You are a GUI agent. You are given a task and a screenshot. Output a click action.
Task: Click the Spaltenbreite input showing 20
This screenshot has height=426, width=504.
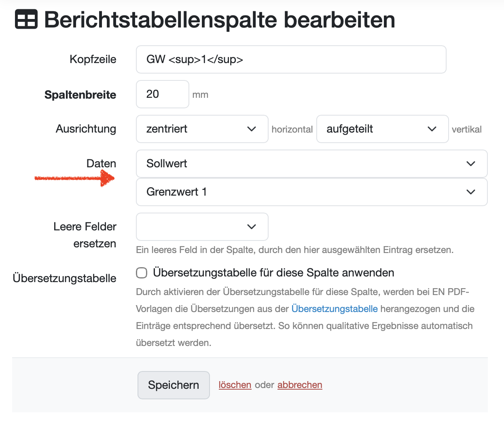(x=162, y=94)
